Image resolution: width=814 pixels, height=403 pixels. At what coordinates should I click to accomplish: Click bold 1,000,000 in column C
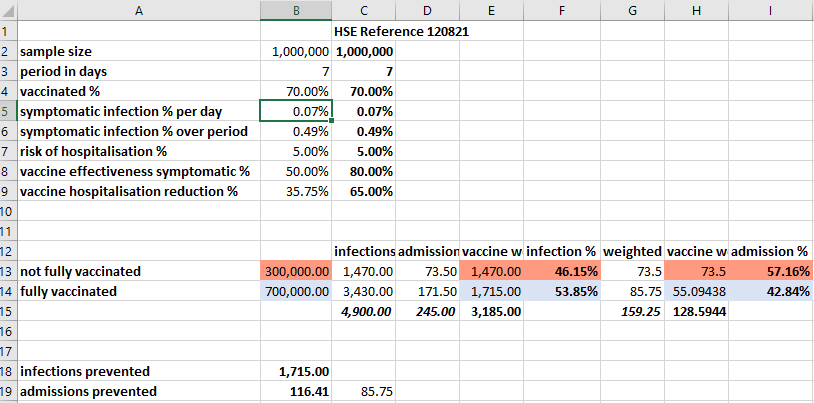(x=363, y=51)
